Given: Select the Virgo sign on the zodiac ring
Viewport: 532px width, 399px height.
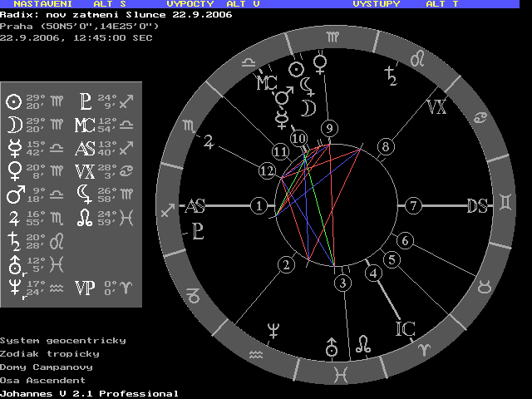Looking at the screenshot, I should (x=332, y=37).
